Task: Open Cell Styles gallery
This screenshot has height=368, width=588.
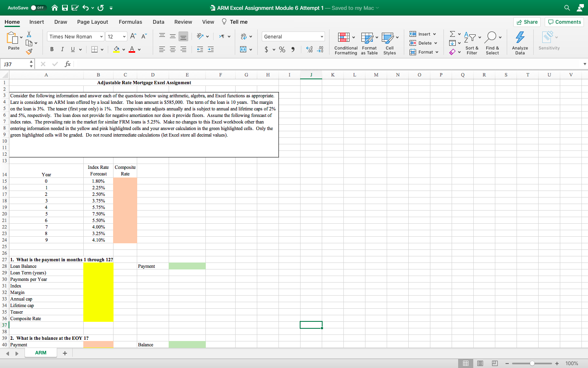Action: point(390,43)
